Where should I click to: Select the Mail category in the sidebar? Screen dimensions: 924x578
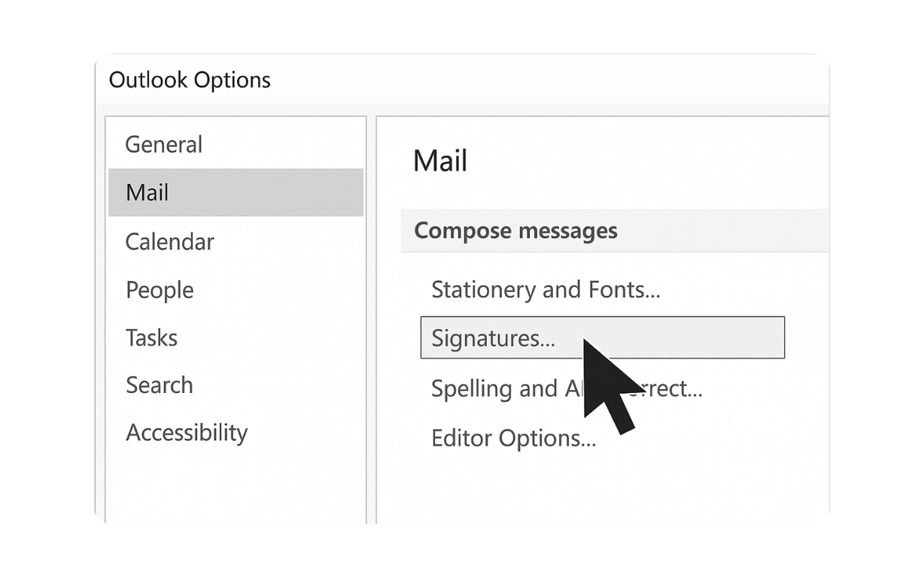(x=147, y=193)
